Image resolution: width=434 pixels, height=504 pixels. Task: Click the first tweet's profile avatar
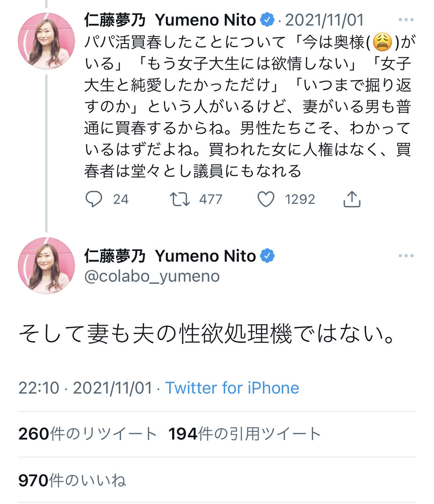click(46, 41)
